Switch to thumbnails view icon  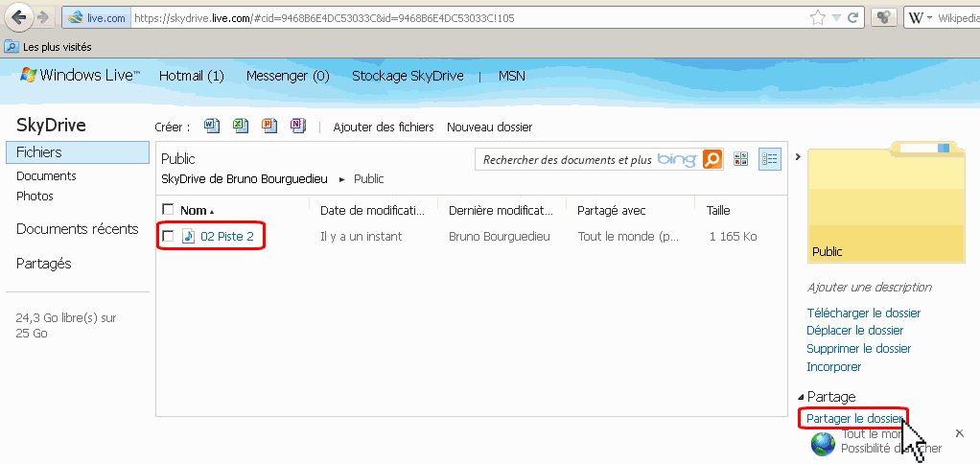(740, 159)
